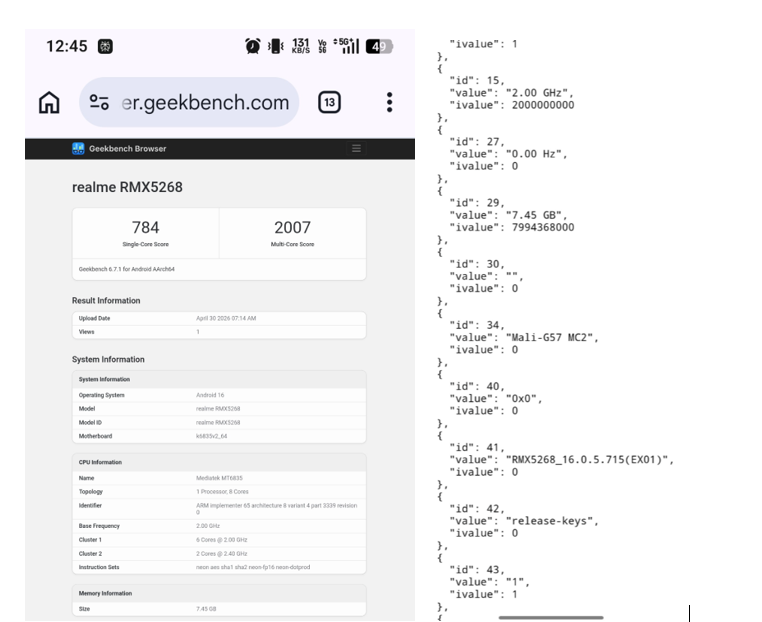This screenshot has width=762, height=622.
Task: Tap the browser home icon
Action: [49, 103]
